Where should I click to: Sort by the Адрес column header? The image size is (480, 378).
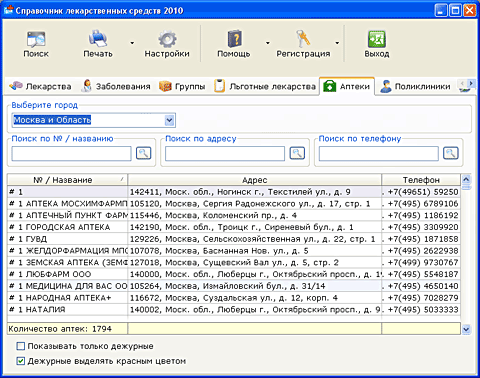(x=255, y=180)
